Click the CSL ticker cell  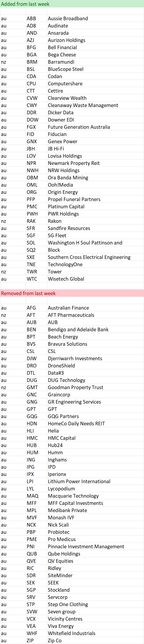(x=36, y=351)
